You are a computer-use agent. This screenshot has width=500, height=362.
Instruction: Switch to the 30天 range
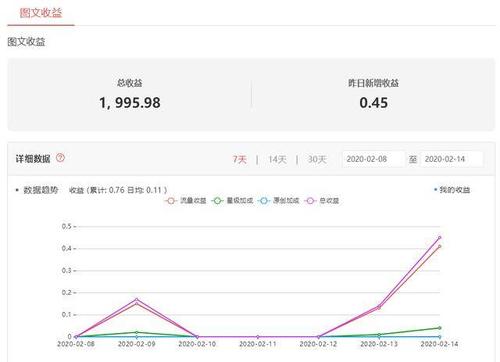317,159
